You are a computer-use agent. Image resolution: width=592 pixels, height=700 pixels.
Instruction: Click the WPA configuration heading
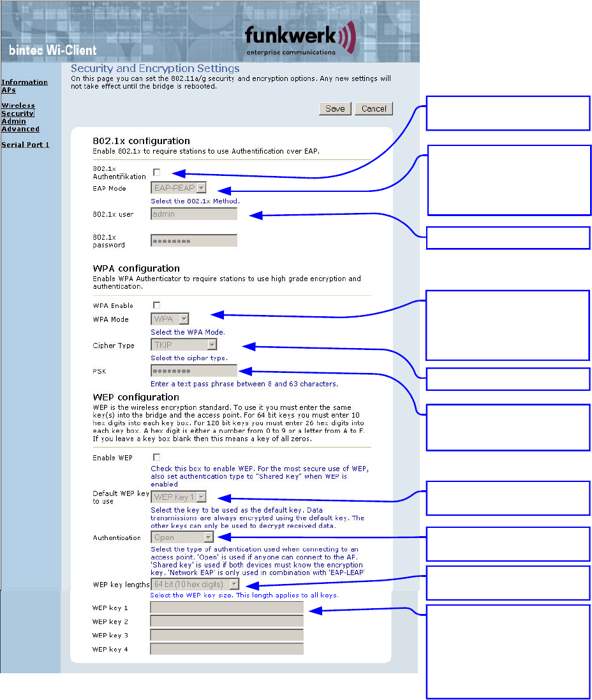[x=137, y=268]
